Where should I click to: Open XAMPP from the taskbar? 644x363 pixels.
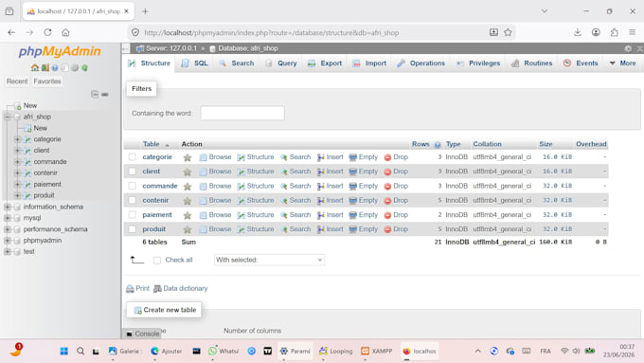(376, 351)
